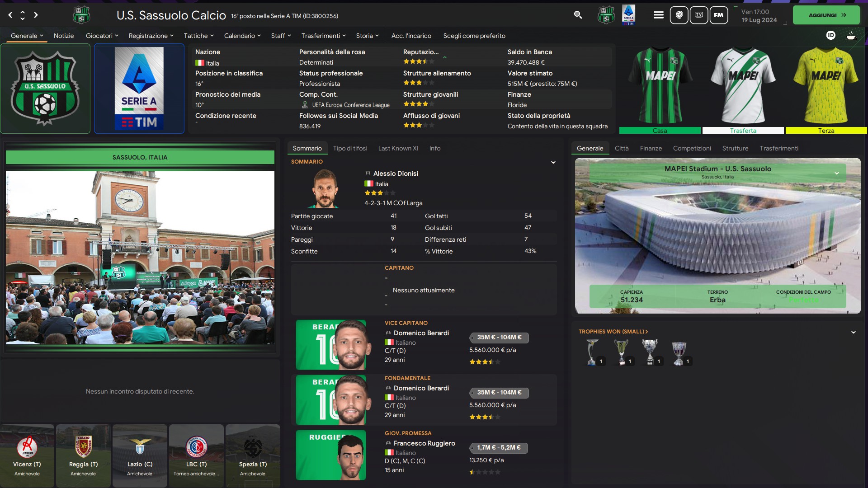
Task: Click the coffee cup icon
Action: click(851, 36)
